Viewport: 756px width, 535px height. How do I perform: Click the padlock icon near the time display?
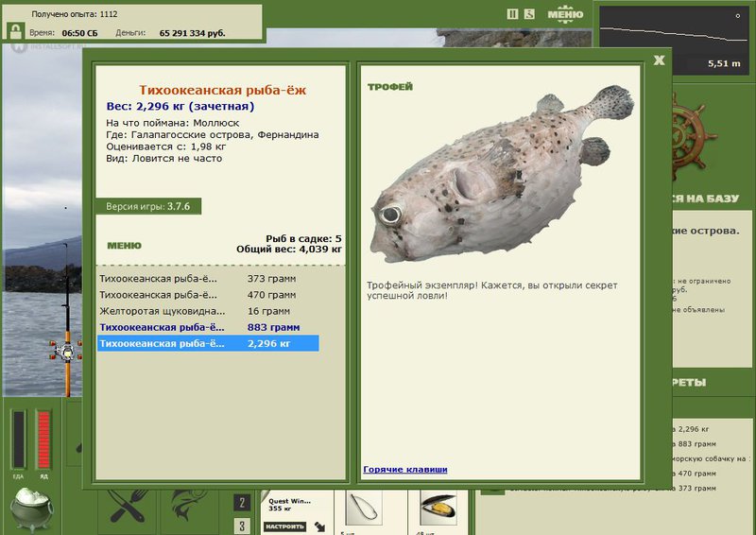(x=16, y=32)
